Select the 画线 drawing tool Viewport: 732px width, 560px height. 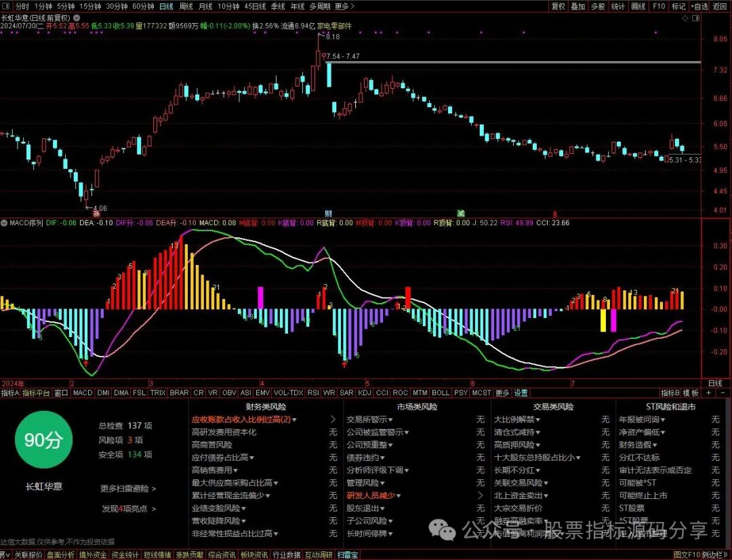click(638, 6)
